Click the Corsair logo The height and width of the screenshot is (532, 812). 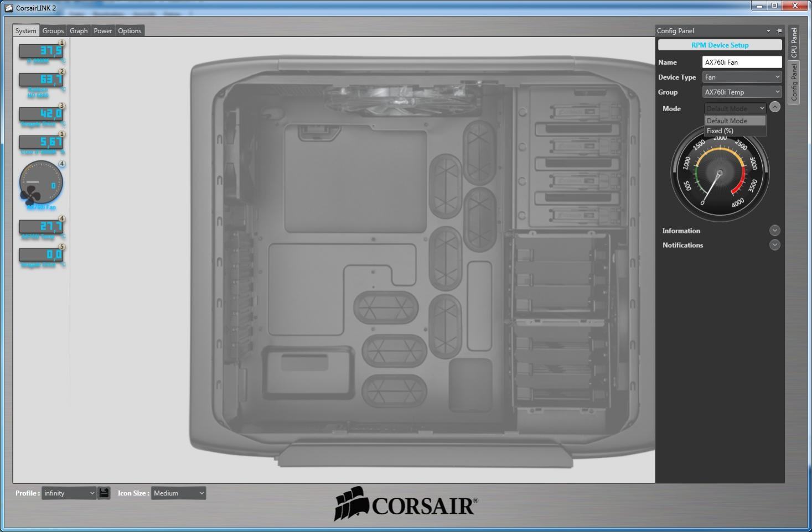coord(406,504)
